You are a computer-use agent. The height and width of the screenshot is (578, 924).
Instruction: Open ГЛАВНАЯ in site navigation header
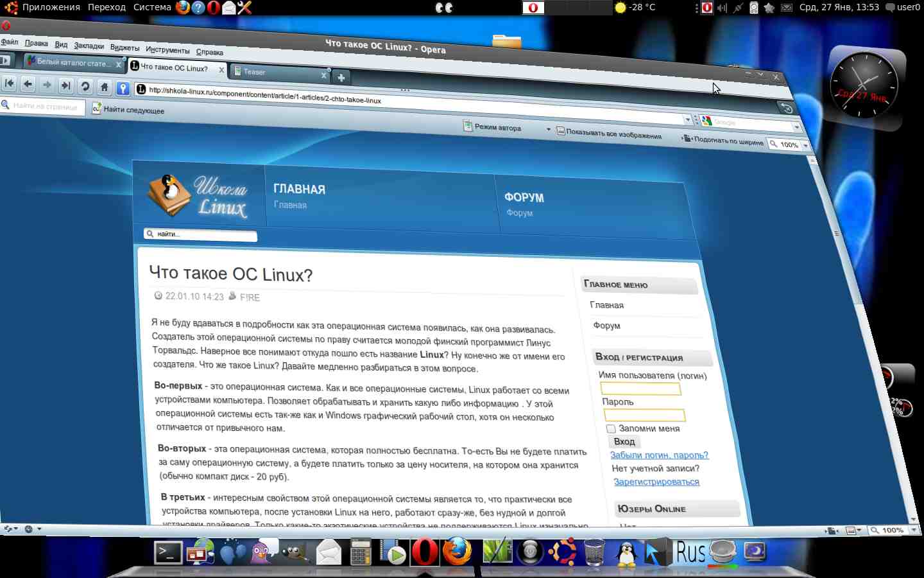pyautogui.click(x=299, y=189)
